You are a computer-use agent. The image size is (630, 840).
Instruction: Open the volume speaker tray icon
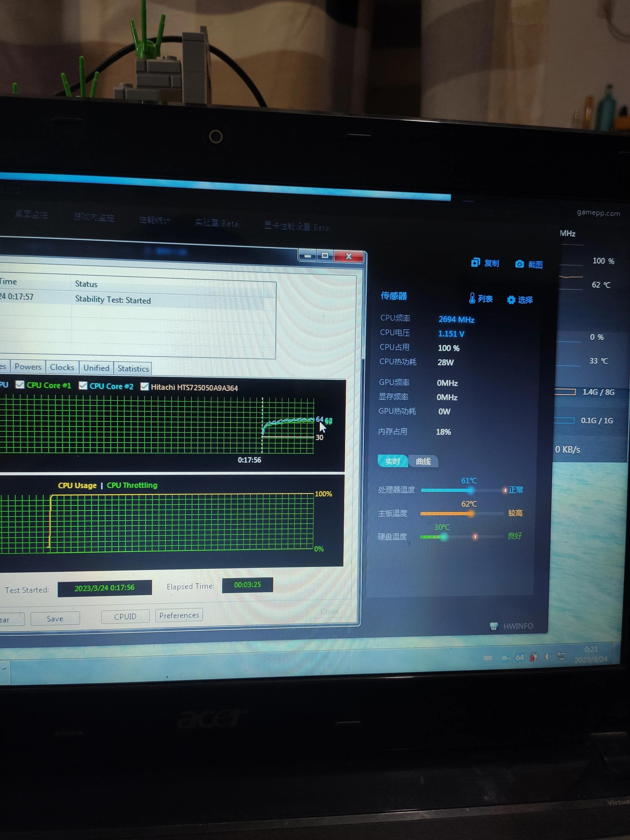pos(547,656)
